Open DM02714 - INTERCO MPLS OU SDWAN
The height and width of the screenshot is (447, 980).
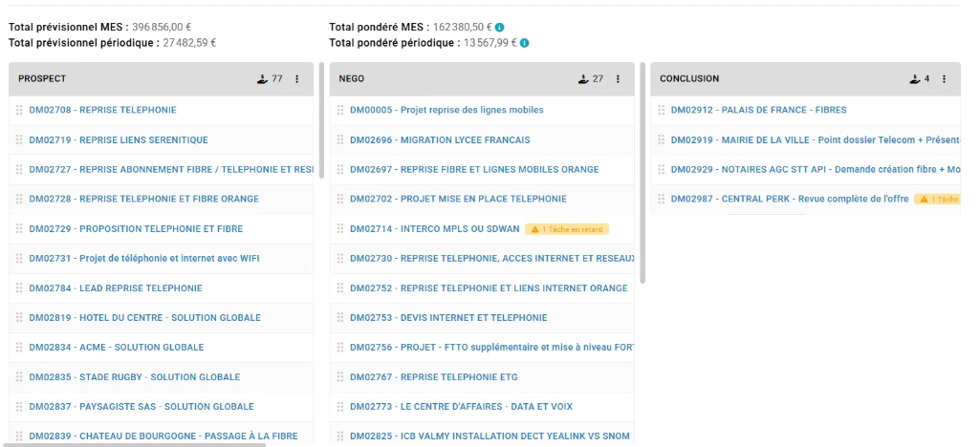[434, 229]
